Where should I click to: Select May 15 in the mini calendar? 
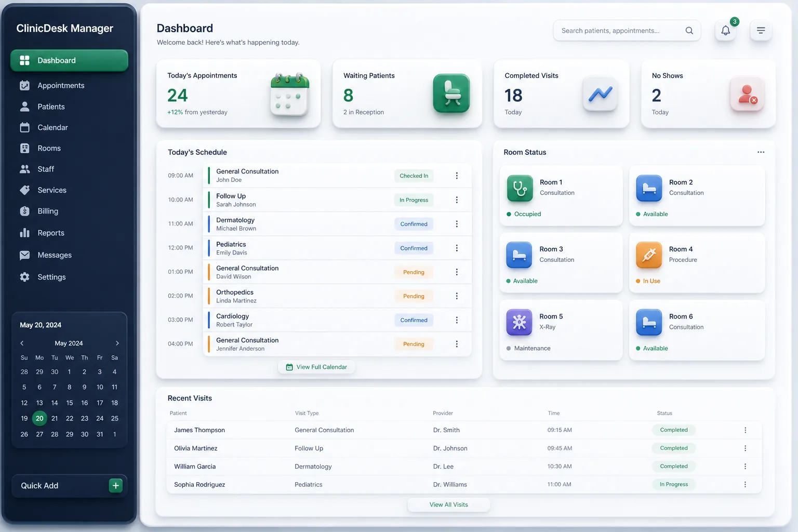coord(70,403)
